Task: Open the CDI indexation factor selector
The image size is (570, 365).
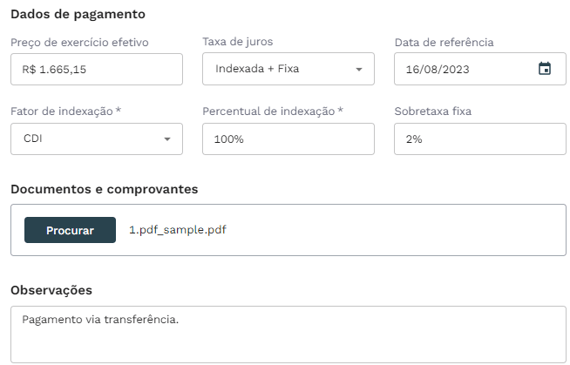Action: (96, 139)
